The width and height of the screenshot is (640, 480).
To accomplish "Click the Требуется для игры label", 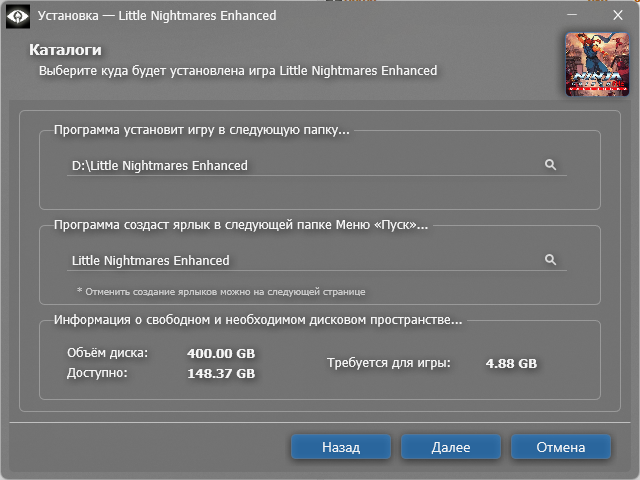I will (389, 363).
